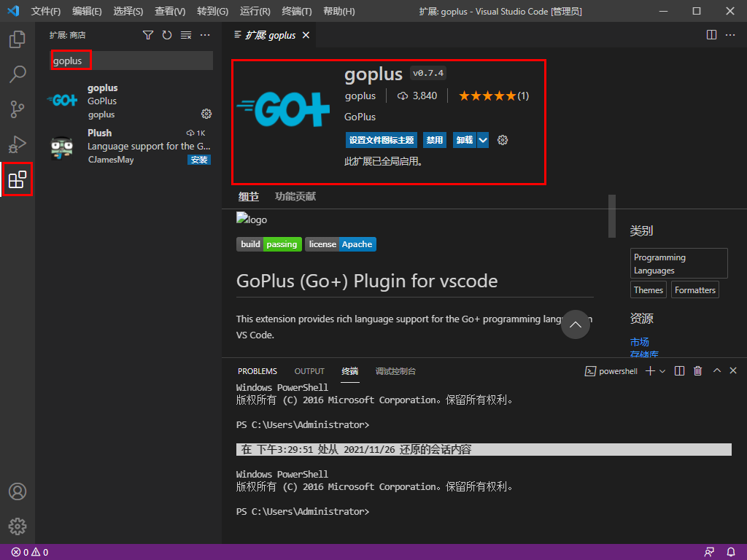Click the Programming Languages category tag
This screenshot has width=747, height=560.
coord(679,263)
